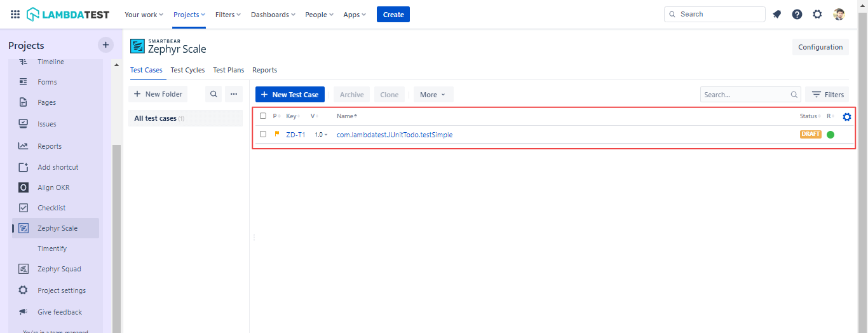The height and width of the screenshot is (333, 868).
Task: Expand the Projects menu
Action: [189, 15]
